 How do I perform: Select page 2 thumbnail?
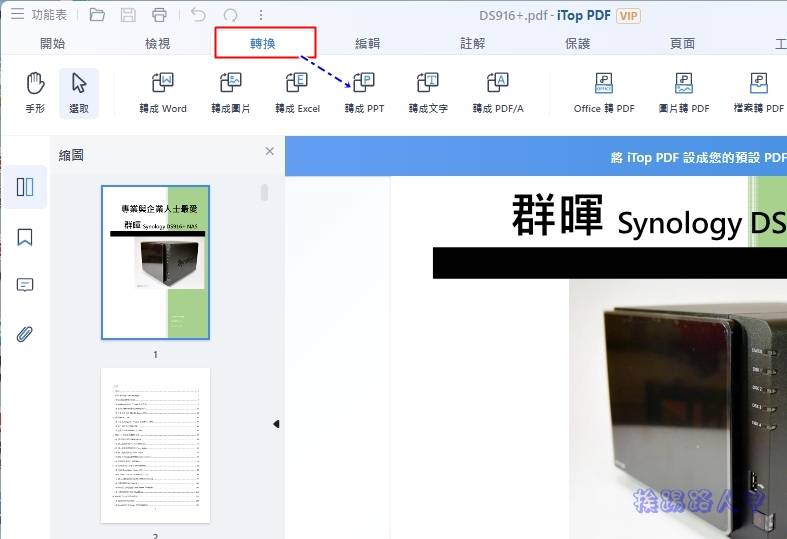point(156,446)
